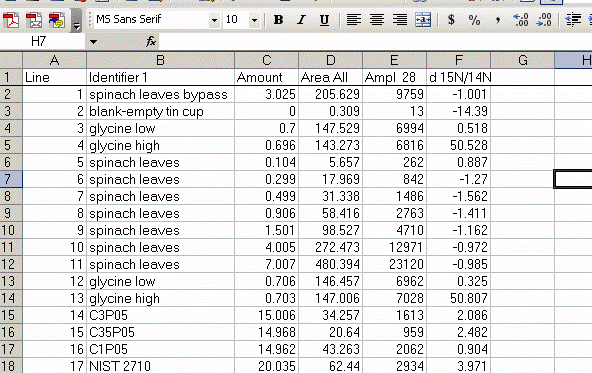Click the value 23120 cell
This screenshot has width=592, height=373.
(x=394, y=264)
